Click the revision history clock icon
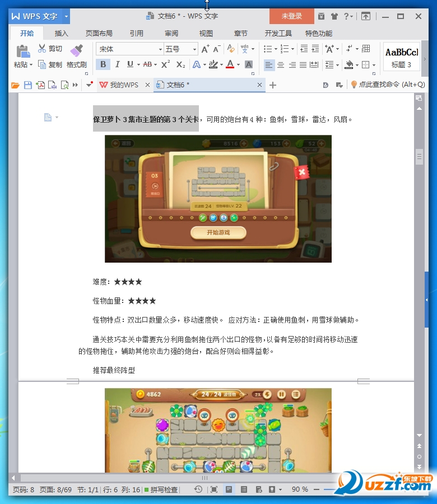Screen dimensions: 437x504 [198, 489]
